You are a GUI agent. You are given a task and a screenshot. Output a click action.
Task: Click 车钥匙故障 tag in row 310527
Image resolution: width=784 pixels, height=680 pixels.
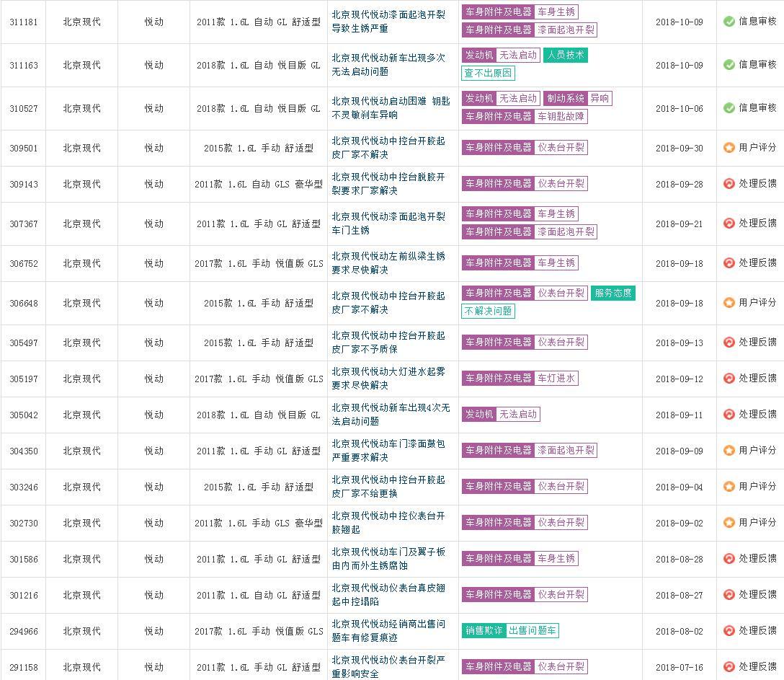tap(561, 116)
